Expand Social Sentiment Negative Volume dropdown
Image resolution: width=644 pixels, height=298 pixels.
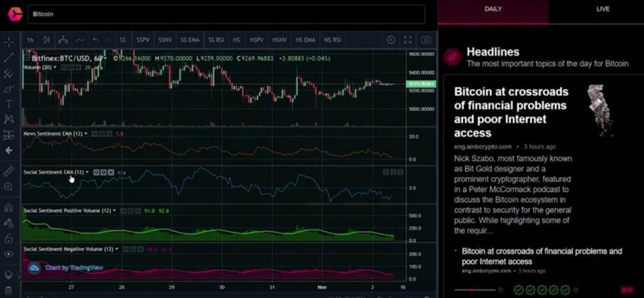[116, 249]
